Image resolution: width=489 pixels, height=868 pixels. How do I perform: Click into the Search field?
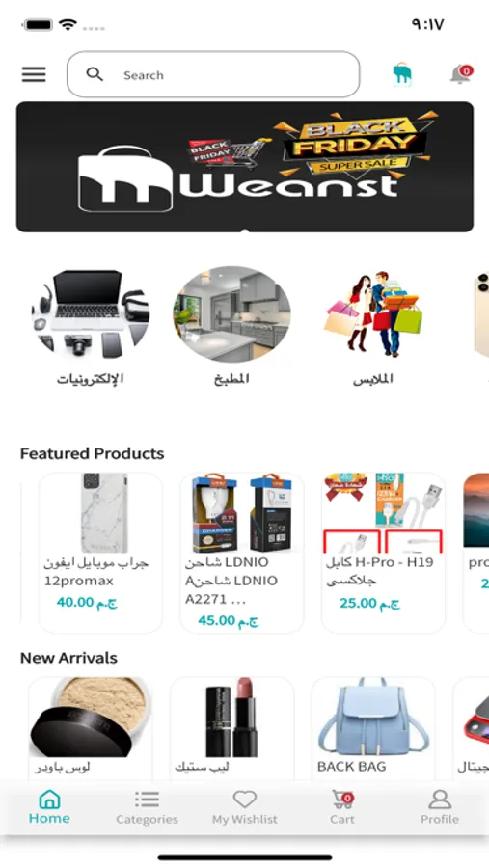(x=213, y=74)
